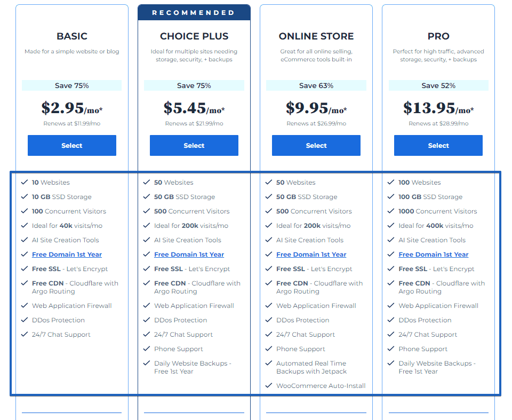This screenshot has width=512, height=420.
Task: Click checkmark beside 1000 Concurrent Visitors
Action: coord(391,211)
